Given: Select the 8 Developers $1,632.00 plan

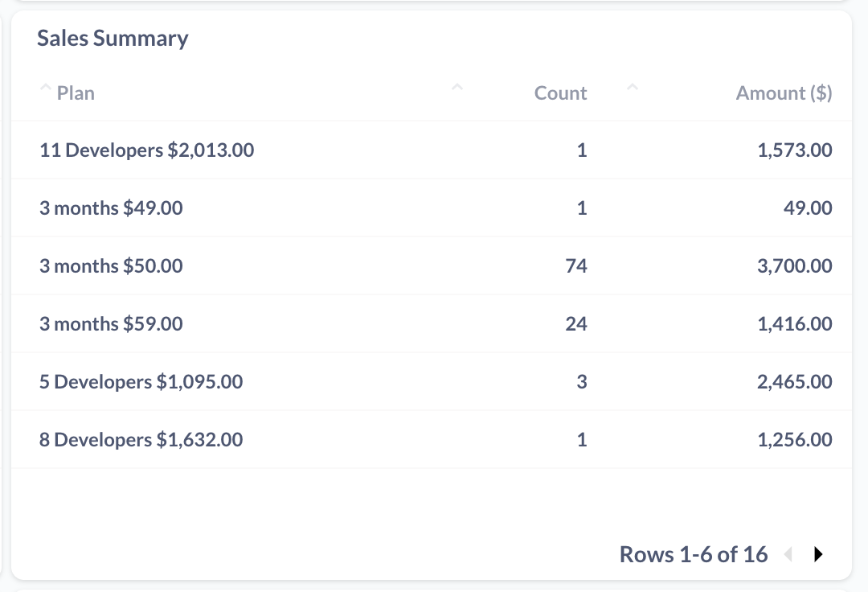Looking at the screenshot, I should [x=141, y=440].
